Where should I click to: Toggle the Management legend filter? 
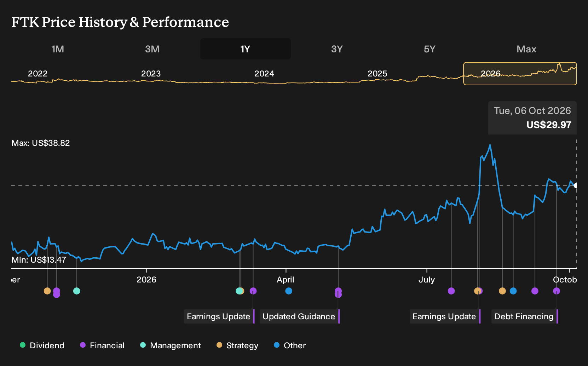[x=170, y=345]
